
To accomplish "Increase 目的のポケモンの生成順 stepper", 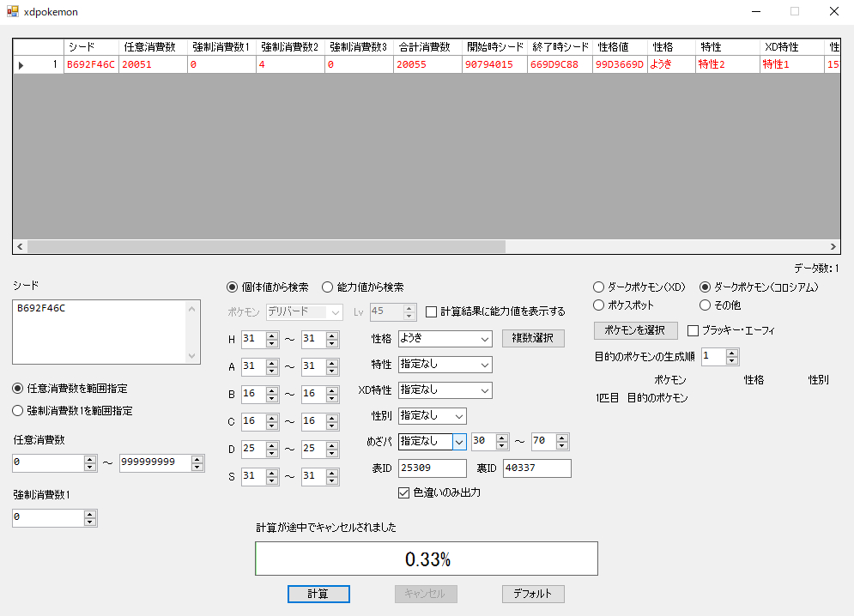I will point(732,353).
